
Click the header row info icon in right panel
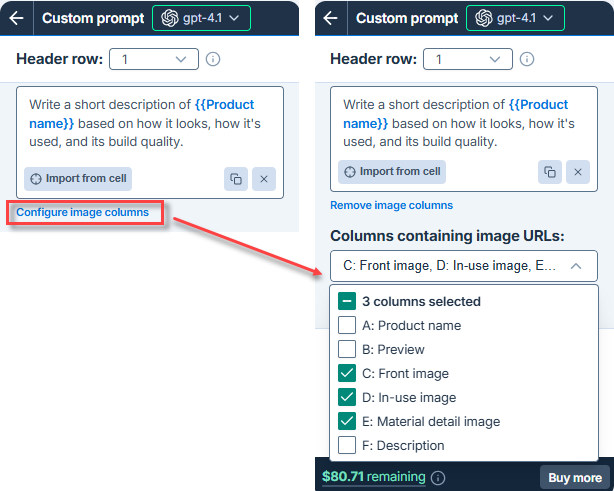click(527, 60)
